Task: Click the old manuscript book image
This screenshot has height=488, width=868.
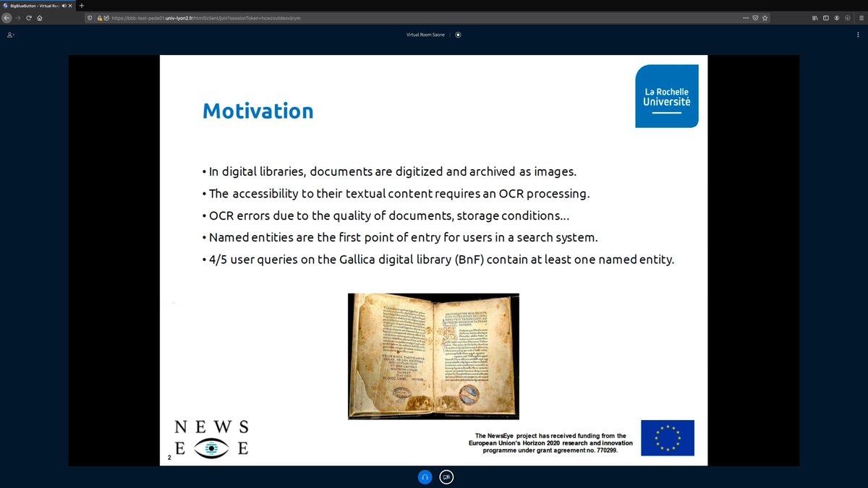Action: point(433,356)
